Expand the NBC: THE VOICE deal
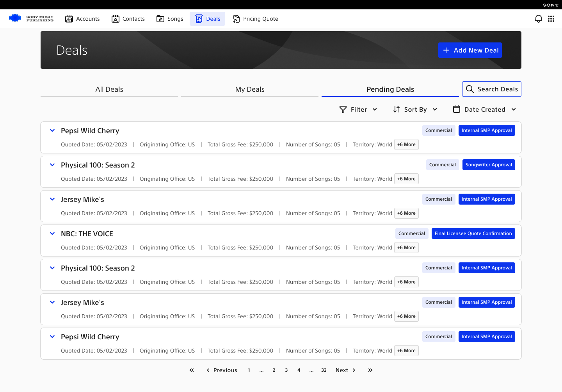Viewport: 562px width, 392px height. click(52, 233)
